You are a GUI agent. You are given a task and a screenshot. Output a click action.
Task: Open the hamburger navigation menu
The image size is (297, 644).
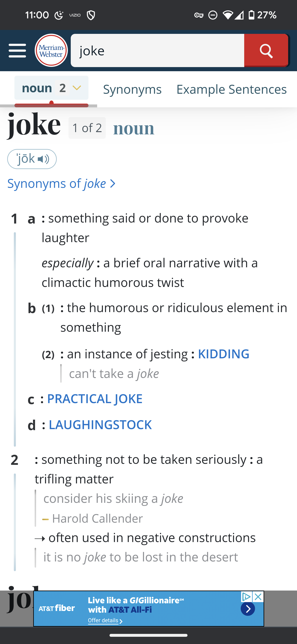point(17,51)
